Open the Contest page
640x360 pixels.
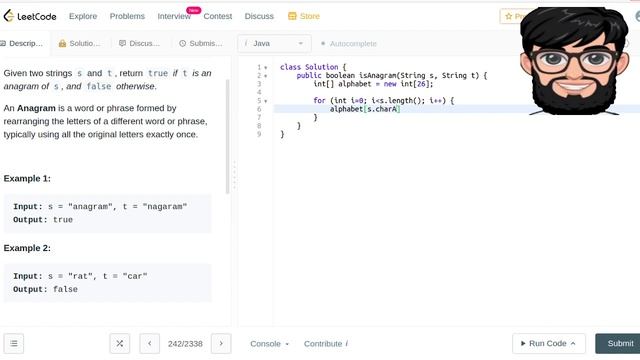[218, 16]
